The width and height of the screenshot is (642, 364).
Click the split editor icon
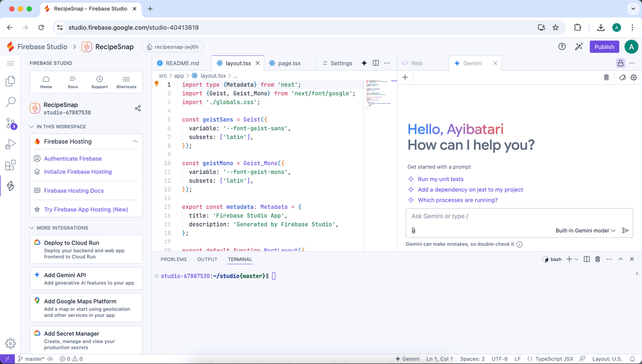coord(376,63)
